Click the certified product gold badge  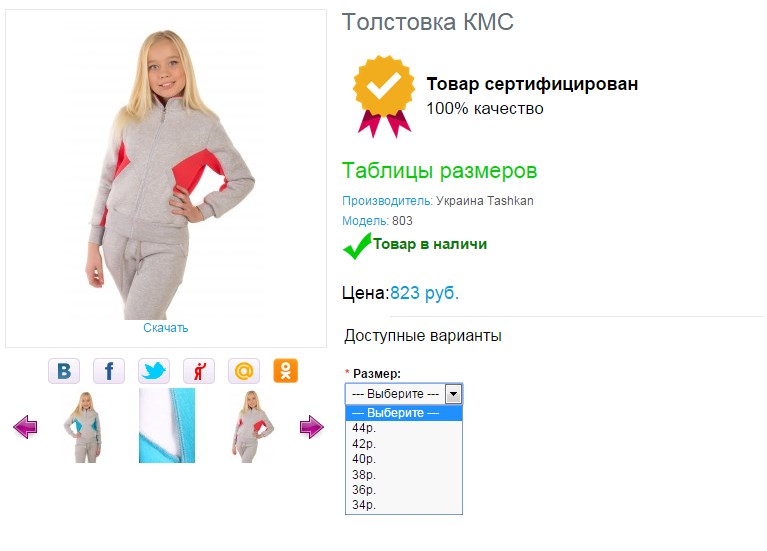(x=384, y=96)
